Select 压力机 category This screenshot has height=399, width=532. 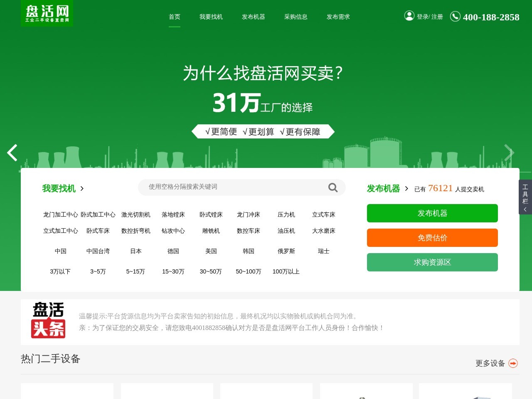(286, 215)
